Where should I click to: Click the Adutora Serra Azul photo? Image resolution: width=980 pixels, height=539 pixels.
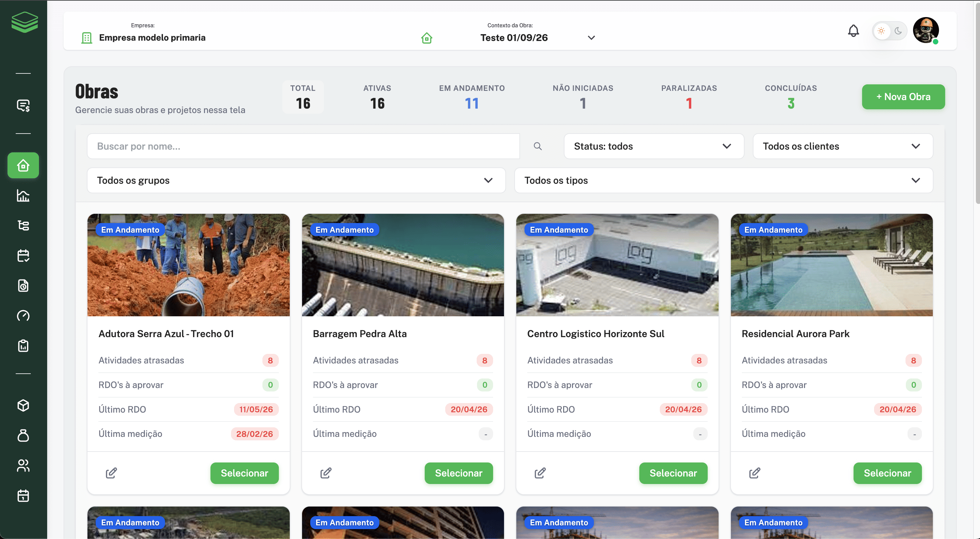[x=188, y=265]
